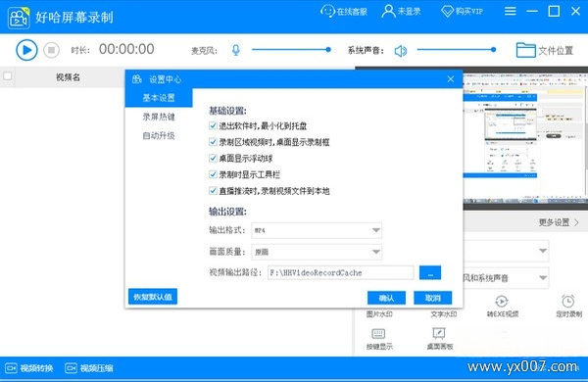Click the 购买VIP diamond icon

pyautogui.click(x=448, y=11)
